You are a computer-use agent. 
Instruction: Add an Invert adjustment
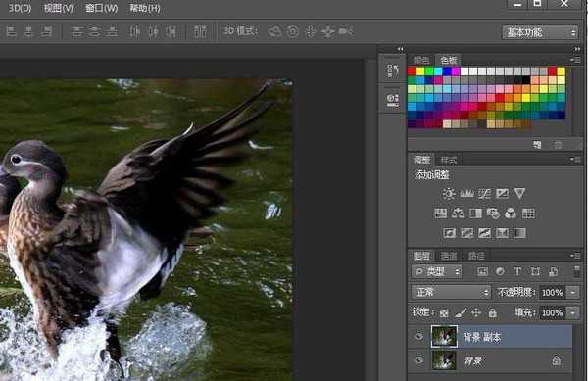click(x=449, y=233)
